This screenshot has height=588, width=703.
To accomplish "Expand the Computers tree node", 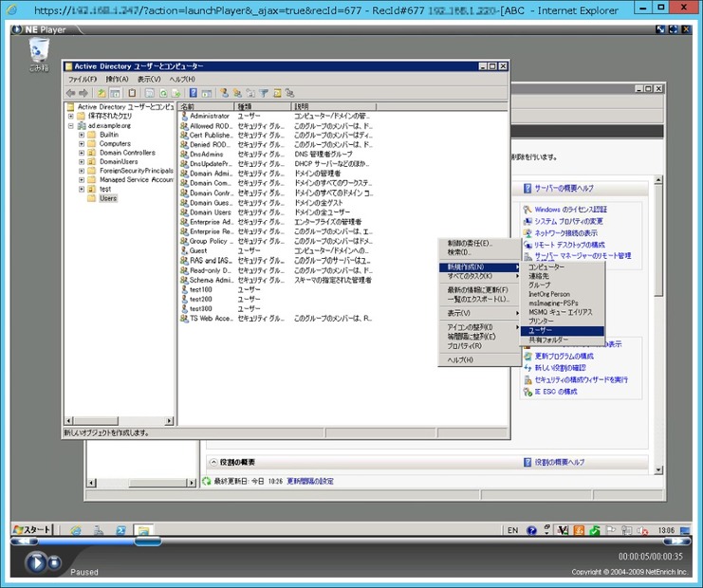I will [x=82, y=144].
